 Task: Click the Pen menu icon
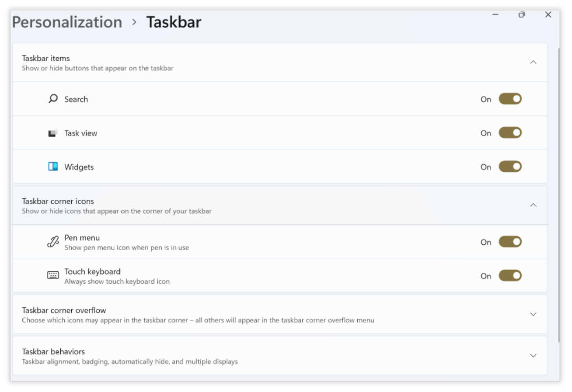pyautogui.click(x=53, y=242)
